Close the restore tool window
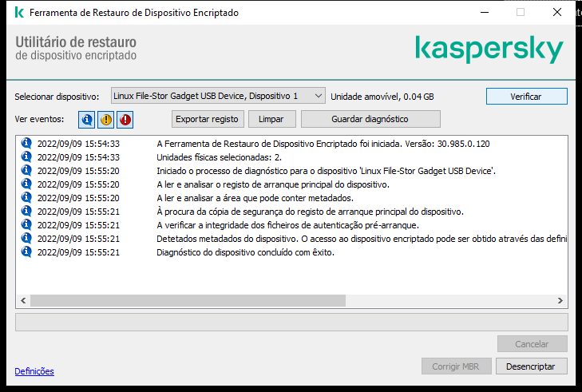 pos(557,12)
